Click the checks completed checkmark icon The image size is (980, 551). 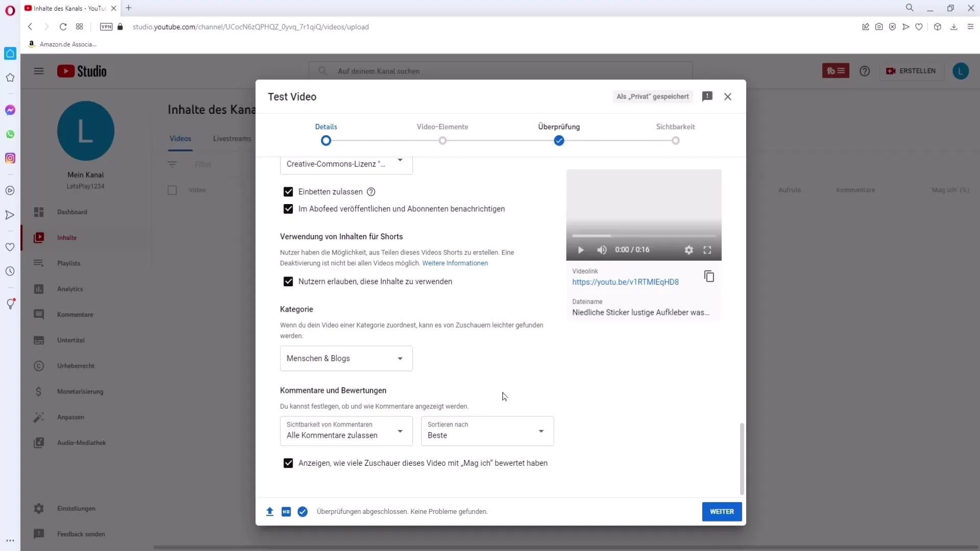pyautogui.click(x=303, y=512)
